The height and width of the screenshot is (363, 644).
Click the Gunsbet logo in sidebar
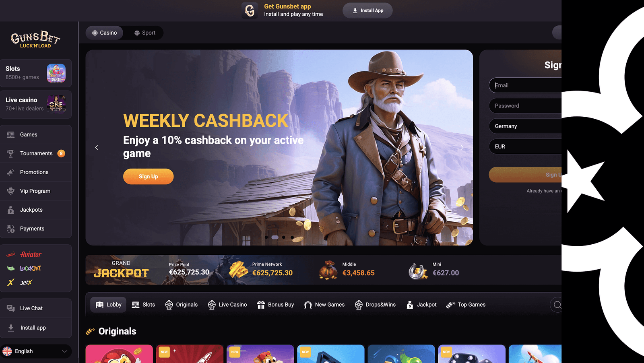pyautogui.click(x=35, y=40)
